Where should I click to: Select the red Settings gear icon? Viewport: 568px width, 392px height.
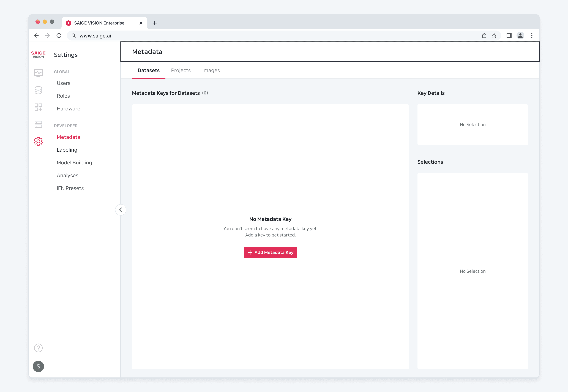point(38,141)
